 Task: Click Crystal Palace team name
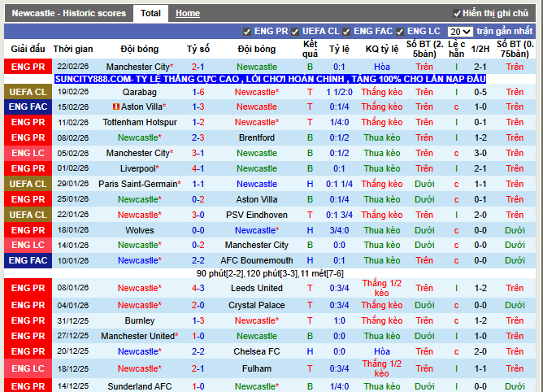257,305
